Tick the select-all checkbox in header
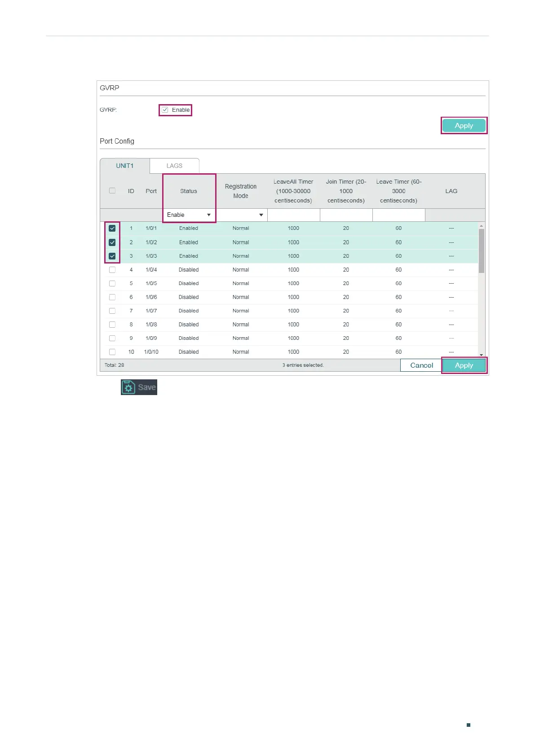Viewport: 535px width, 756px height. pos(112,191)
